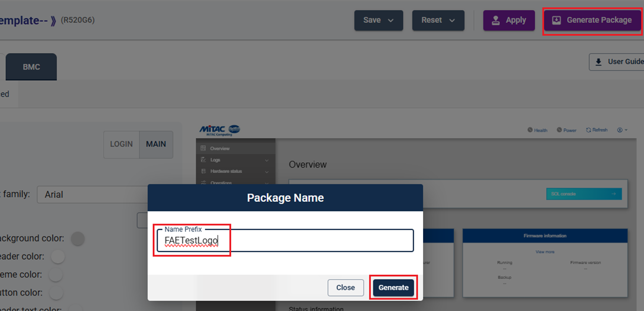Switch preview toggle to LOGIN

point(121,144)
